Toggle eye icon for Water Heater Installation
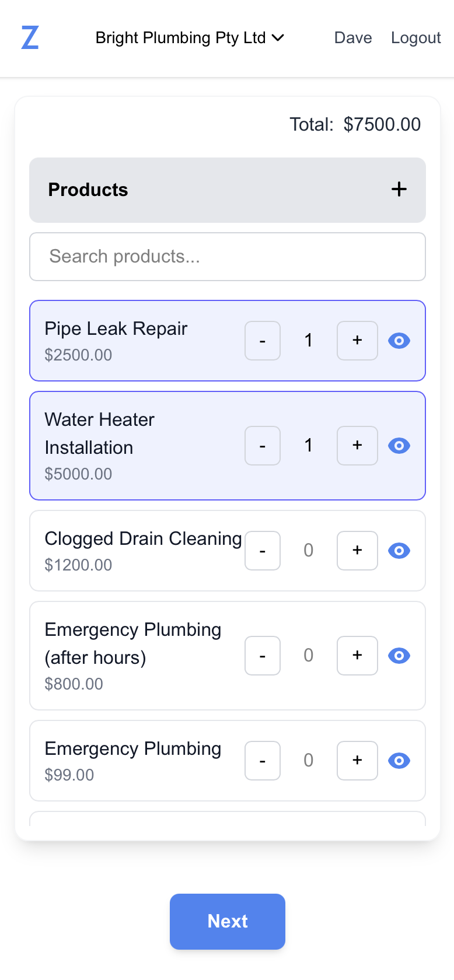This screenshot has width=454, height=980. pos(399,446)
